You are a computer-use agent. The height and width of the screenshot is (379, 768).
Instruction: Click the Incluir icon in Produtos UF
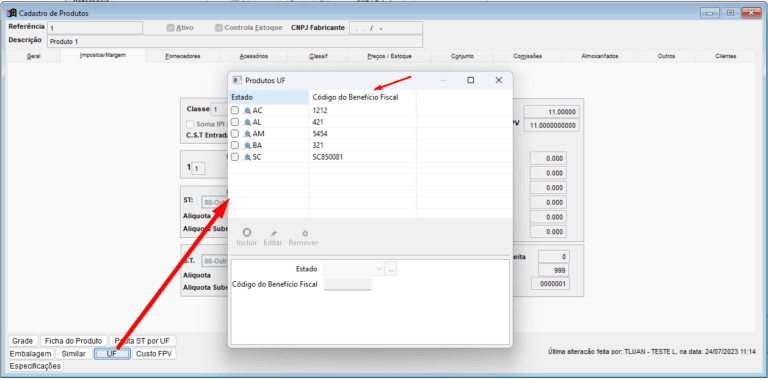(x=247, y=233)
